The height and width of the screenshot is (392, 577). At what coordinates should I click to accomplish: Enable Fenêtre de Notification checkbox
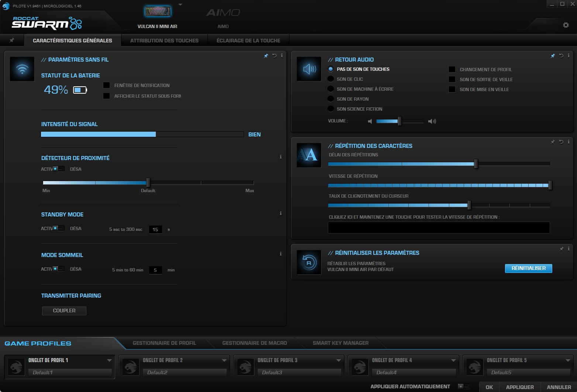(x=107, y=85)
